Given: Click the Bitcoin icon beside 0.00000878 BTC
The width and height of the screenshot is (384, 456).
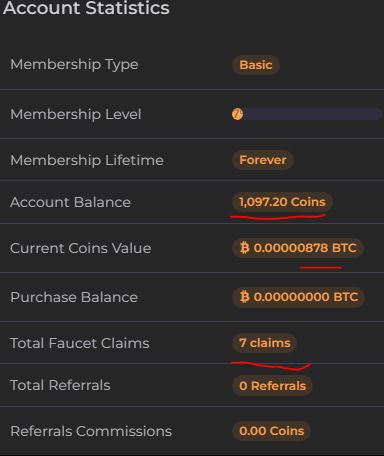Looking at the screenshot, I should [244, 248].
